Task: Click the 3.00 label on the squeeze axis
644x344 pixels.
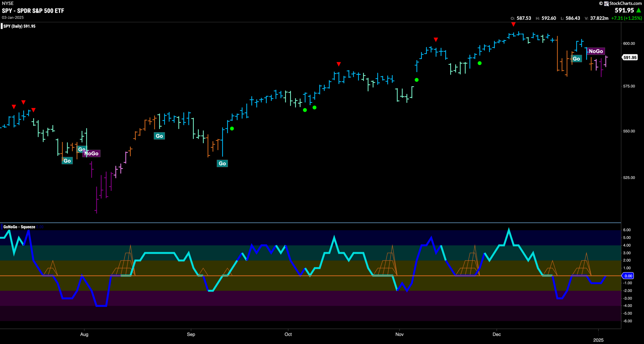Action: [627, 253]
